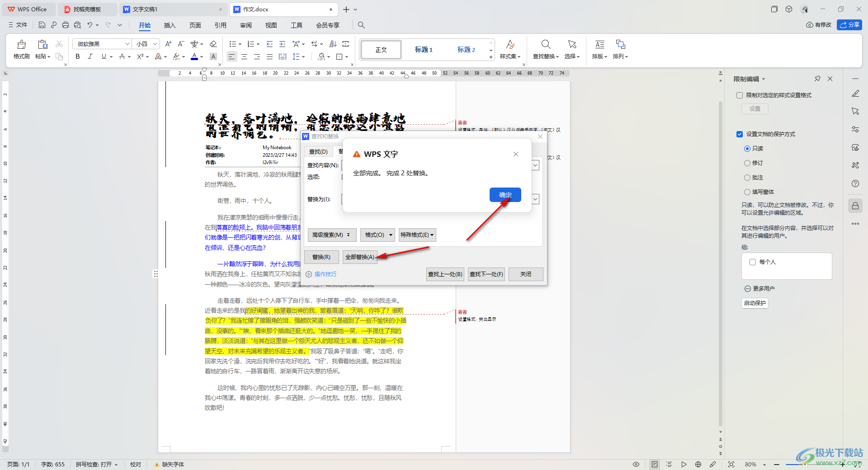
Task: Open spell check status dropdown
Action: [x=116, y=465]
